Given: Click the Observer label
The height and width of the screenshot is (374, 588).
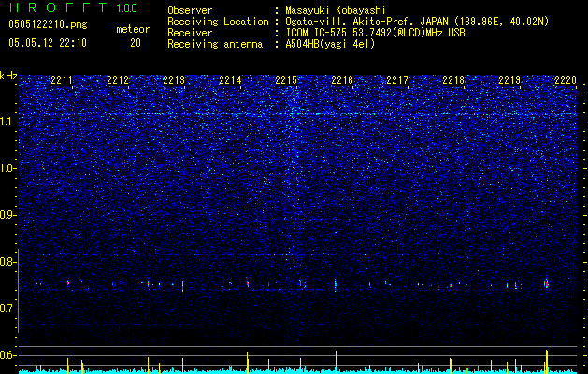Looking at the screenshot, I should tap(190, 10).
